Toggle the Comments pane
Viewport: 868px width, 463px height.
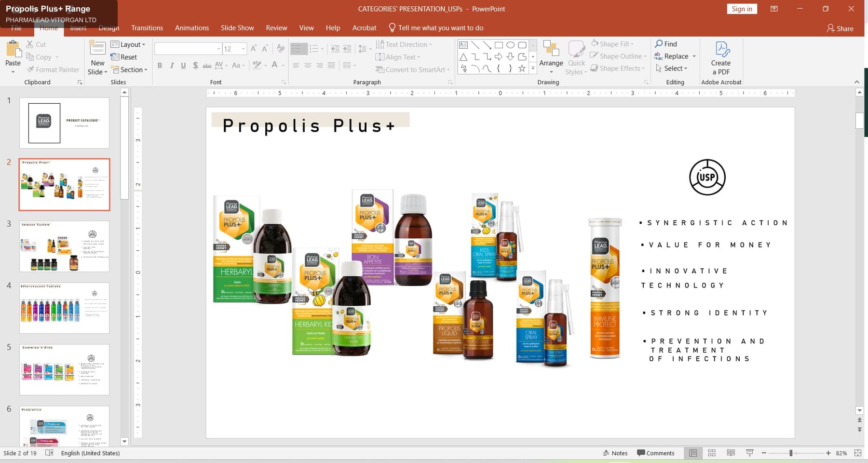coord(656,453)
